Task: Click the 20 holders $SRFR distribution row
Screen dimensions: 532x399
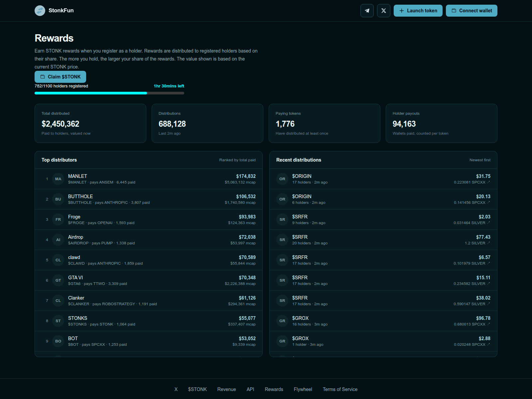Action: coord(383,240)
